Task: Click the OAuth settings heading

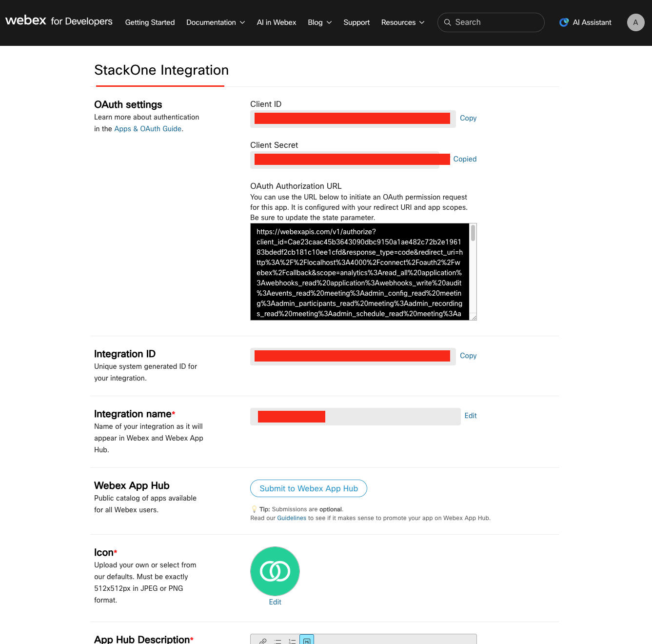Action: pos(128,104)
